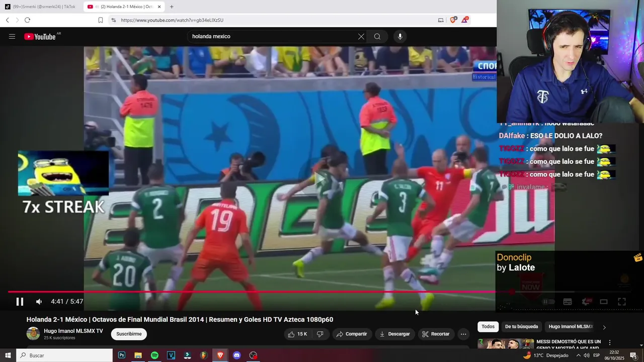
Task: Open ESP language selector in the taskbar
Action: point(597,355)
